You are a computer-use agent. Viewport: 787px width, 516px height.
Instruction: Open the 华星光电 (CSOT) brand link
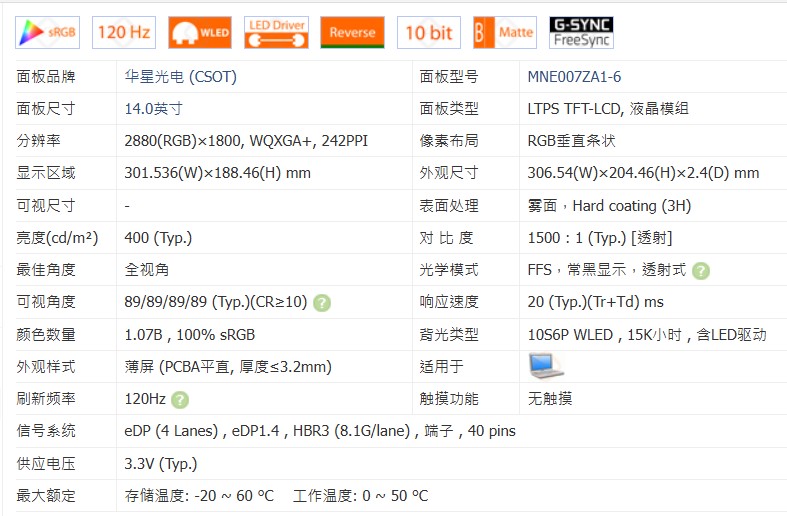tap(180, 77)
